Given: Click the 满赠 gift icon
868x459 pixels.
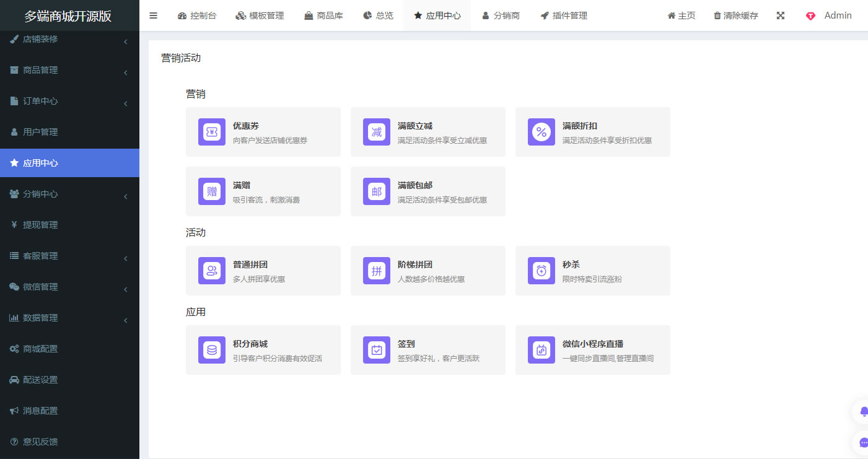Looking at the screenshot, I should point(212,191).
